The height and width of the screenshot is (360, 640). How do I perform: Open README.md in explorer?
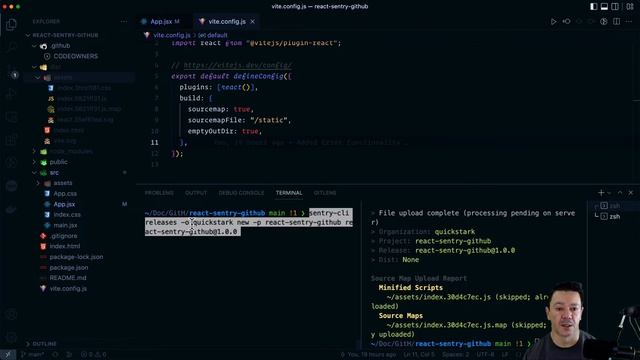click(x=68, y=278)
